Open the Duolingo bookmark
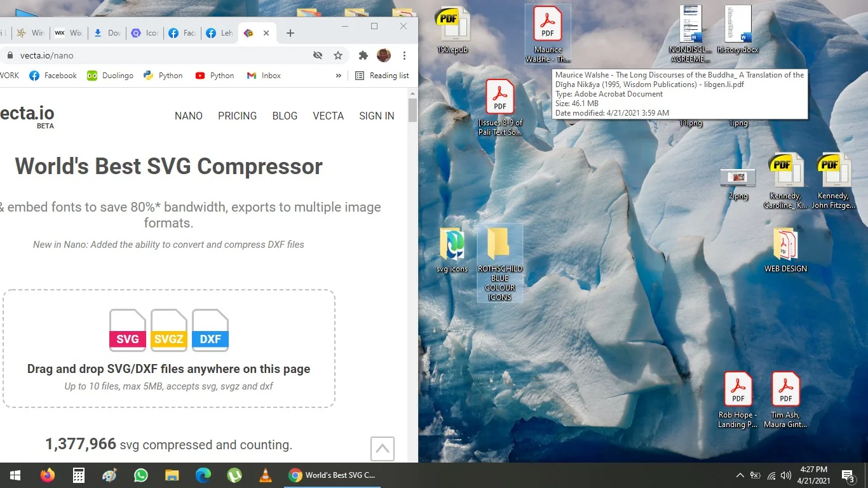 (x=111, y=76)
